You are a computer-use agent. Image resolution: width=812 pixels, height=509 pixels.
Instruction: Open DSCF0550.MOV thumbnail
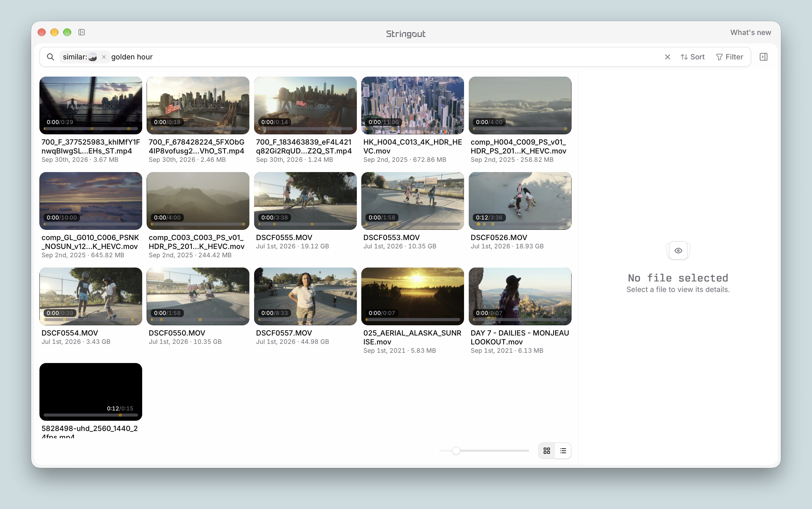pyautogui.click(x=198, y=296)
